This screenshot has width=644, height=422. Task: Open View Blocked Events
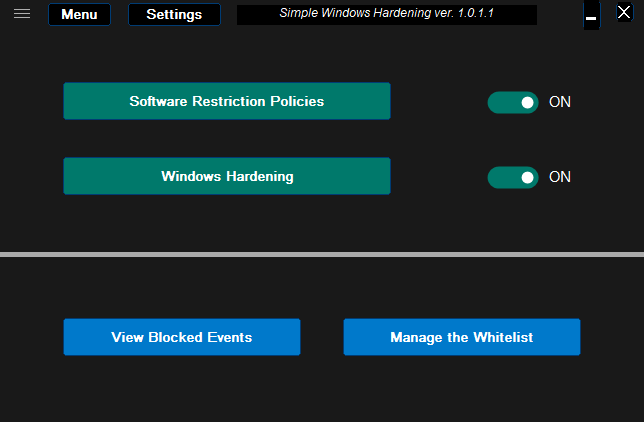pyautogui.click(x=182, y=337)
